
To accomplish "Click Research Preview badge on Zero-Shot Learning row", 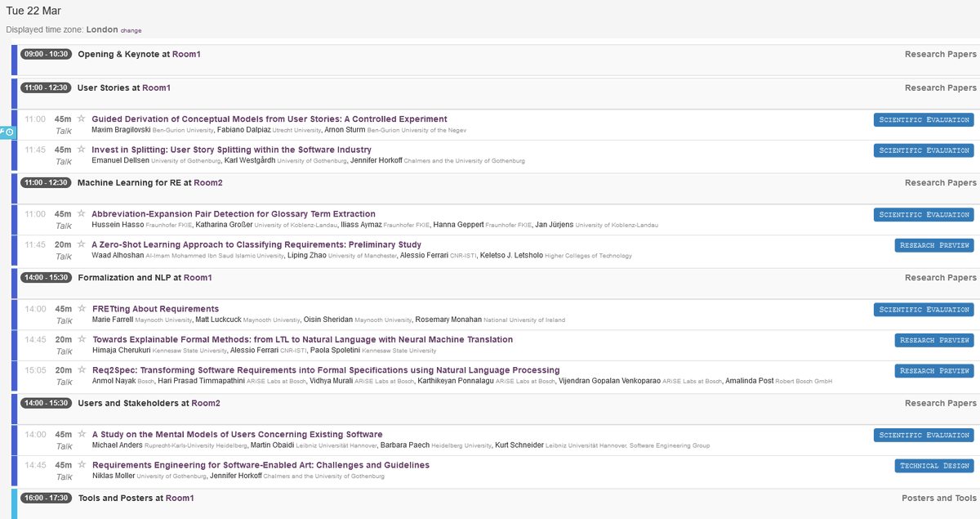I will coord(934,245).
